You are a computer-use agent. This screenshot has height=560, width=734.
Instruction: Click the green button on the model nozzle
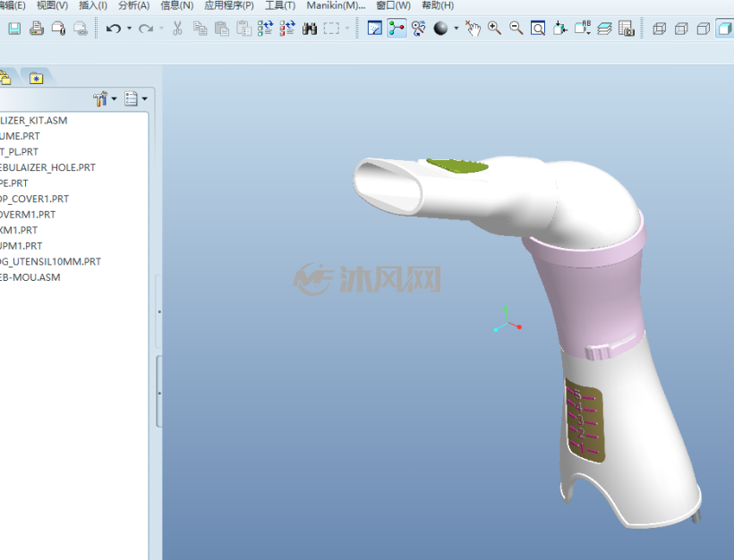click(457, 165)
